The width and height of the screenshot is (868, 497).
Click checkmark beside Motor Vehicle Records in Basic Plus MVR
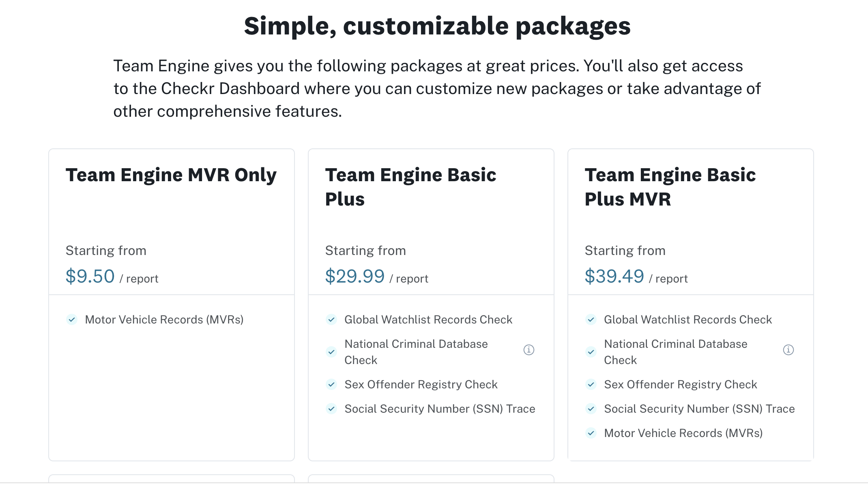[x=591, y=433]
